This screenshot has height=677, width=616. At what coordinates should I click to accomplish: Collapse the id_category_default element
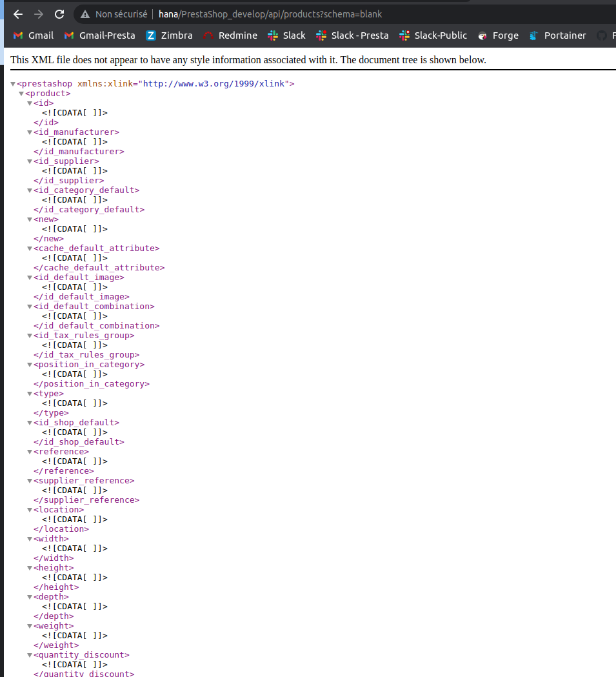(30, 190)
